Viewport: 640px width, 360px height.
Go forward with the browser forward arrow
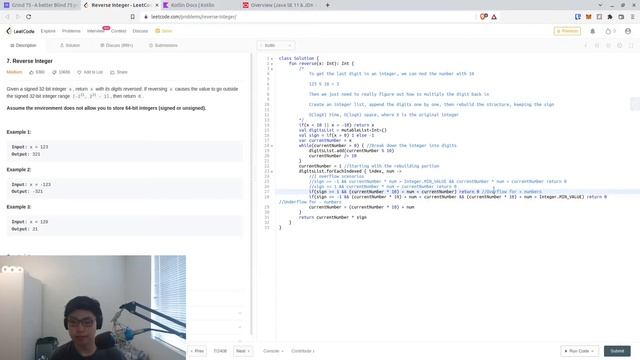pyautogui.click(x=17, y=17)
